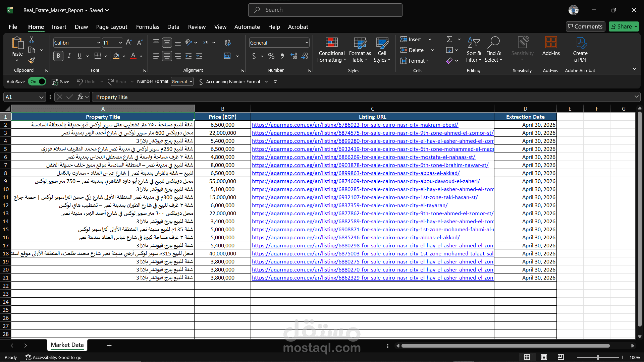Switch to the Formulas ribbon tab
644x362 pixels.
point(148,27)
